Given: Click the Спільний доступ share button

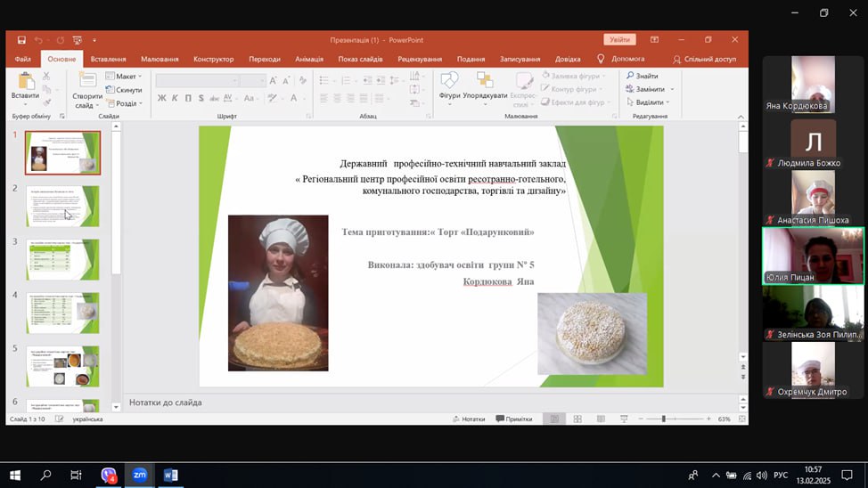Looking at the screenshot, I should pos(704,59).
